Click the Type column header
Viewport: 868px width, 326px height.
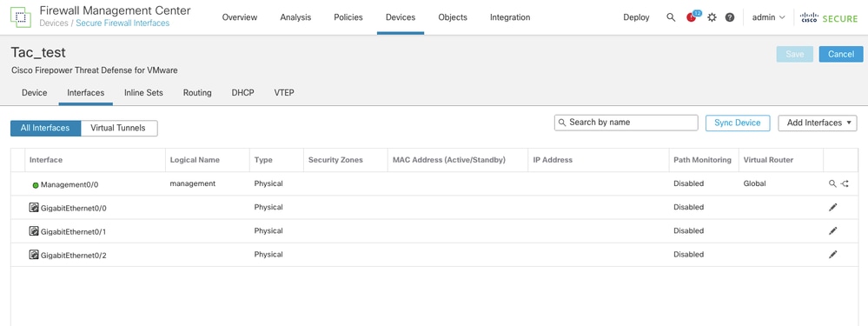point(263,160)
